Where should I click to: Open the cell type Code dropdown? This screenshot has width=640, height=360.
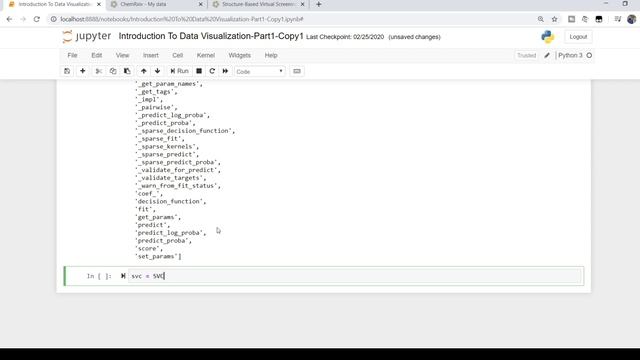coord(259,71)
